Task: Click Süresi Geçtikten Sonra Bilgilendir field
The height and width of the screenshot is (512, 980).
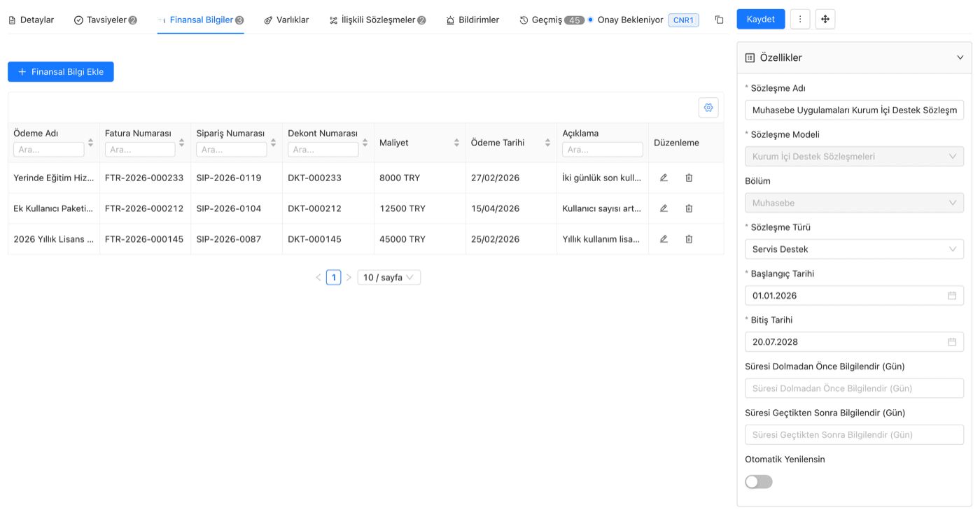Action: click(854, 434)
